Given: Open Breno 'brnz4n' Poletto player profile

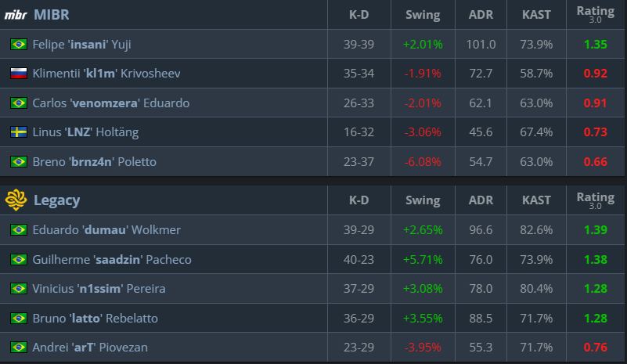Looking at the screenshot, I should pyautogui.click(x=95, y=162).
